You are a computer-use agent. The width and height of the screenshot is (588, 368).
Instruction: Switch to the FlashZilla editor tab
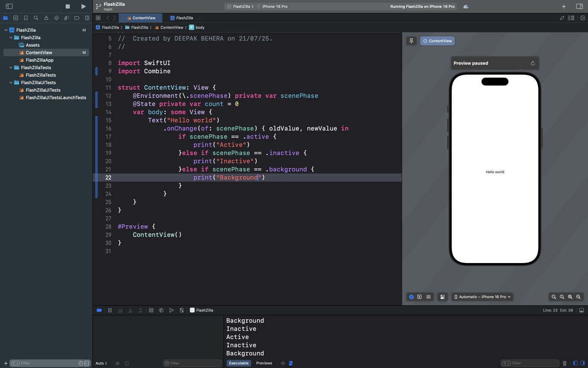pyautogui.click(x=181, y=18)
